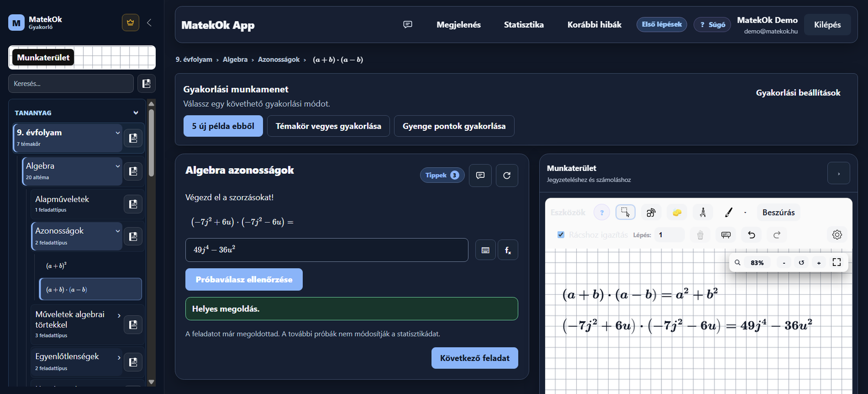Viewport: 868px width, 394px height.
Task: Click the answer input field
Action: [327, 250]
